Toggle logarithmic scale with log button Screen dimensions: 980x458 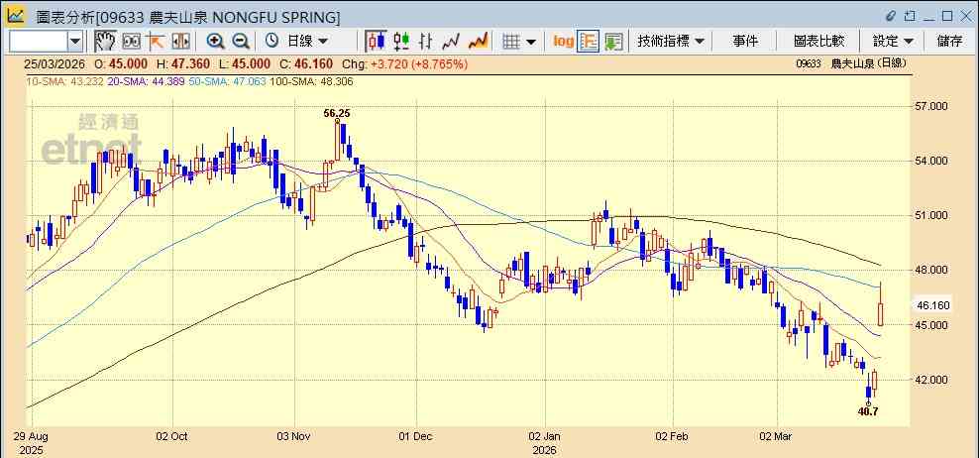pyautogui.click(x=563, y=42)
